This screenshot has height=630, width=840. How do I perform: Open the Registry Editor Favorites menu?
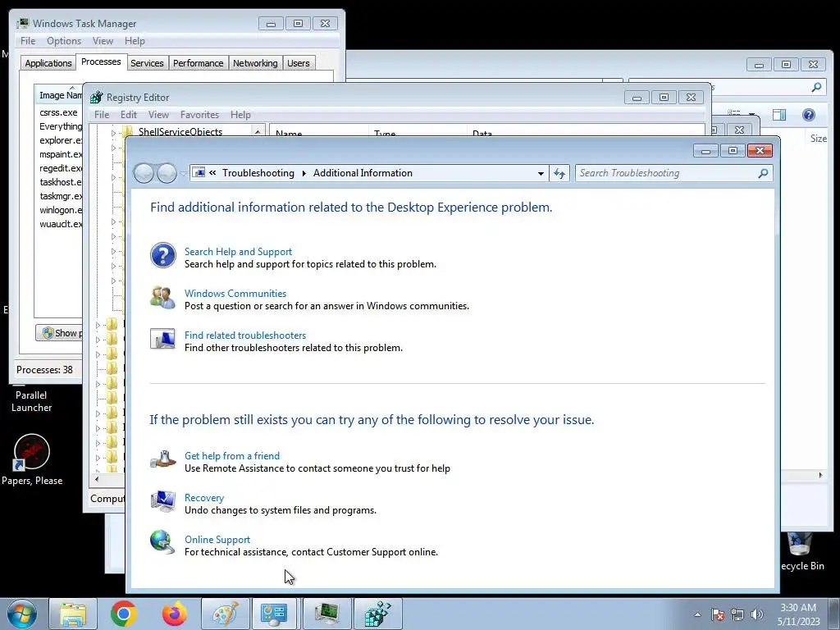(199, 115)
